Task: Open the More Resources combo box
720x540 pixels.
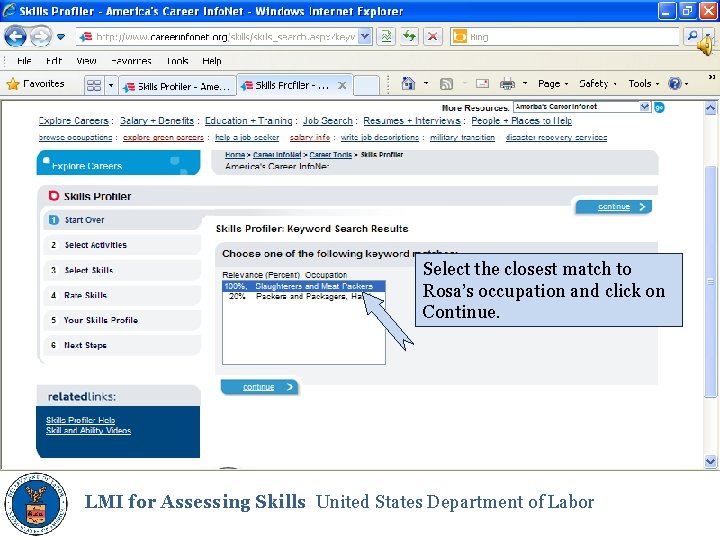Action: [582, 107]
